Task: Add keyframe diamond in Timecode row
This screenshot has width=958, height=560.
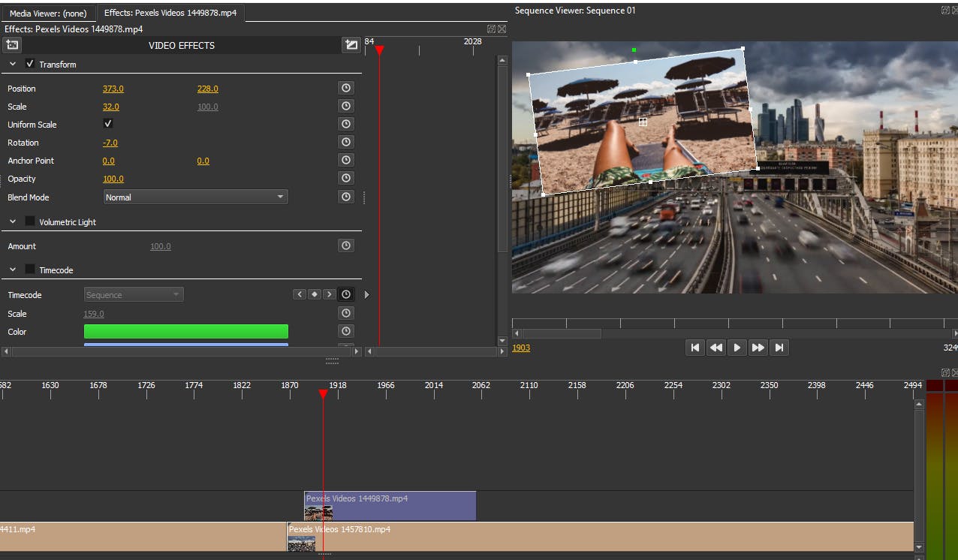Action: click(x=315, y=294)
